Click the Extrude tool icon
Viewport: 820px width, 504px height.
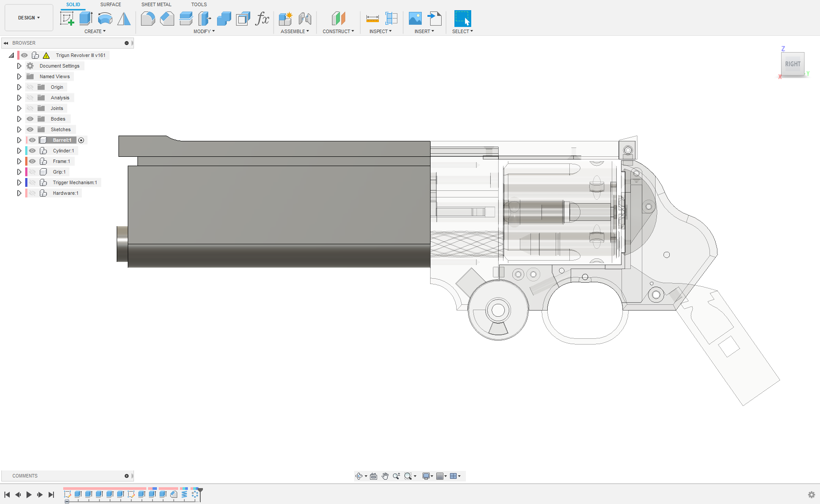pyautogui.click(x=86, y=19)
